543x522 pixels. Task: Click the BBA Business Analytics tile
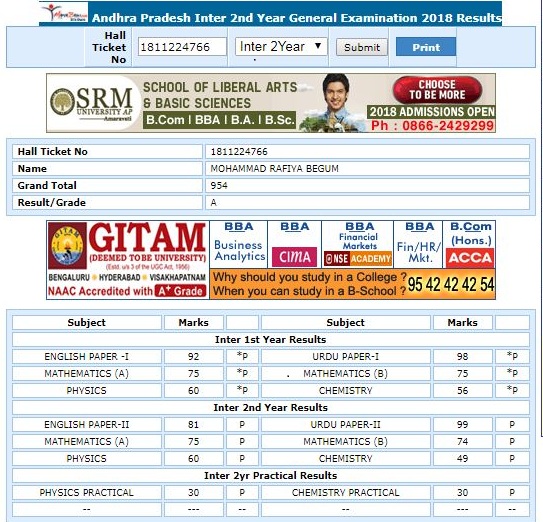(x=239, y=244)
